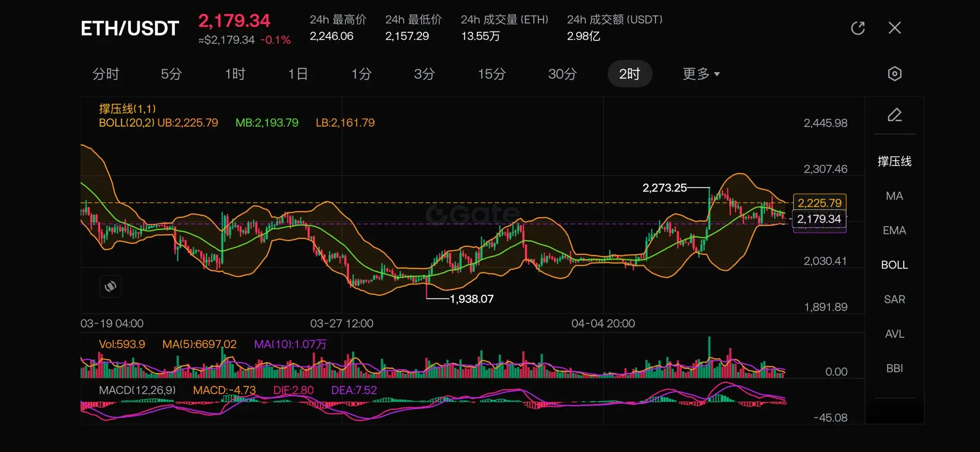The height and width of the screenshot is (452, 980).
Task: Click the -45.08 MACD axis label
Action: point(830,418)
